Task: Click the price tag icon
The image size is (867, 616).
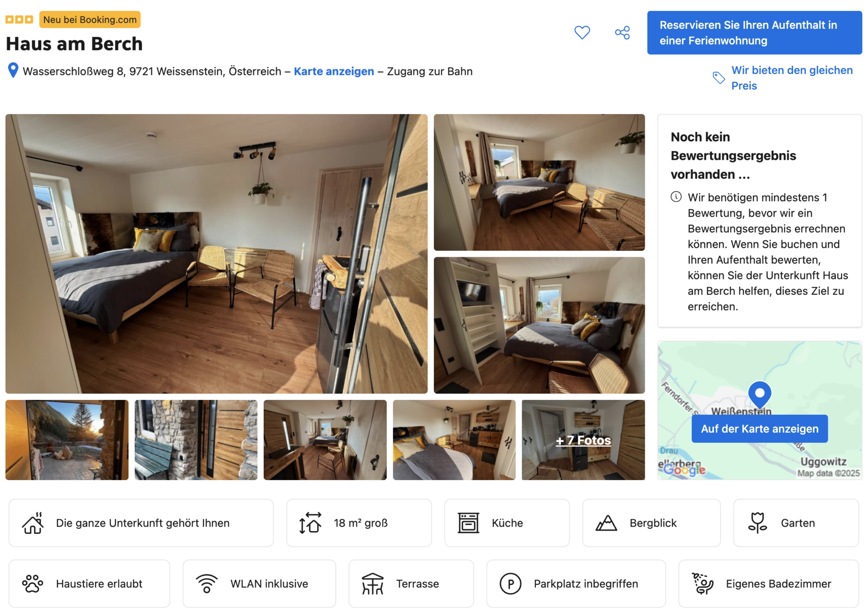Action: click(x=718, y=78)
